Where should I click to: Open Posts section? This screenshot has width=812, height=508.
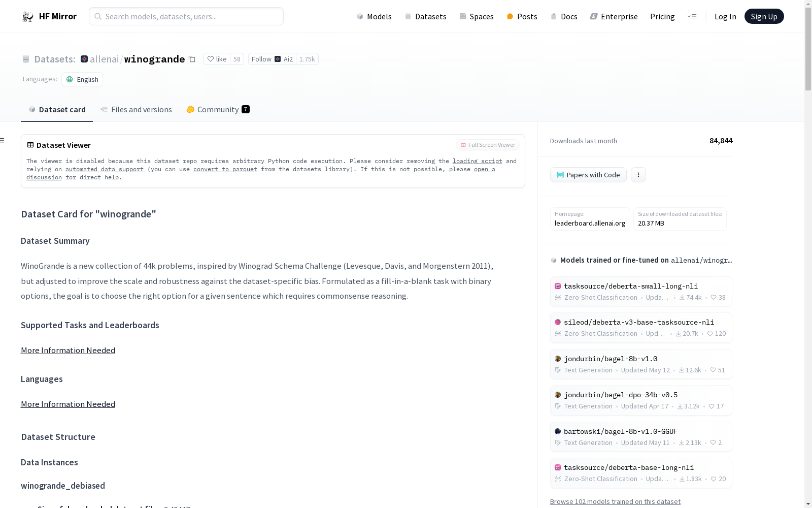pos(522,16)
